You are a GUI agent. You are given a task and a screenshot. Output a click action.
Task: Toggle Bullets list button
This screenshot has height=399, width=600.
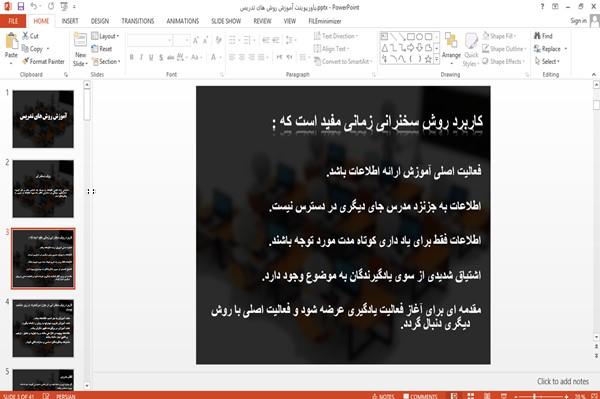(x=232, y=40)
